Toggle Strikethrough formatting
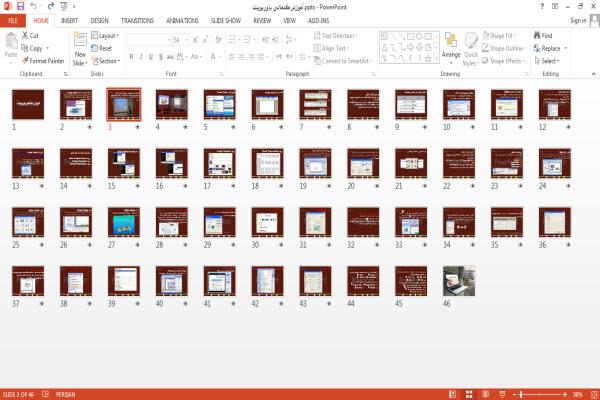This screenshot has width=600, height=400. [170, 57]
